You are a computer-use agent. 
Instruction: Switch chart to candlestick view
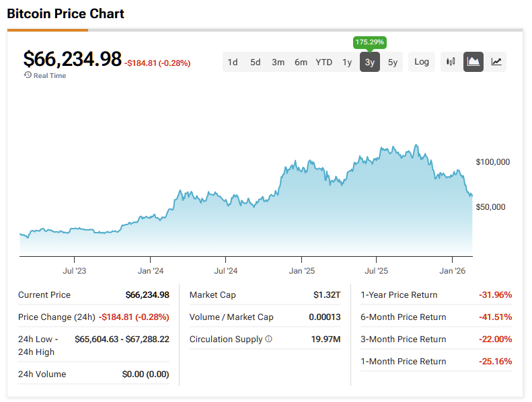click(x=451, y=62)
